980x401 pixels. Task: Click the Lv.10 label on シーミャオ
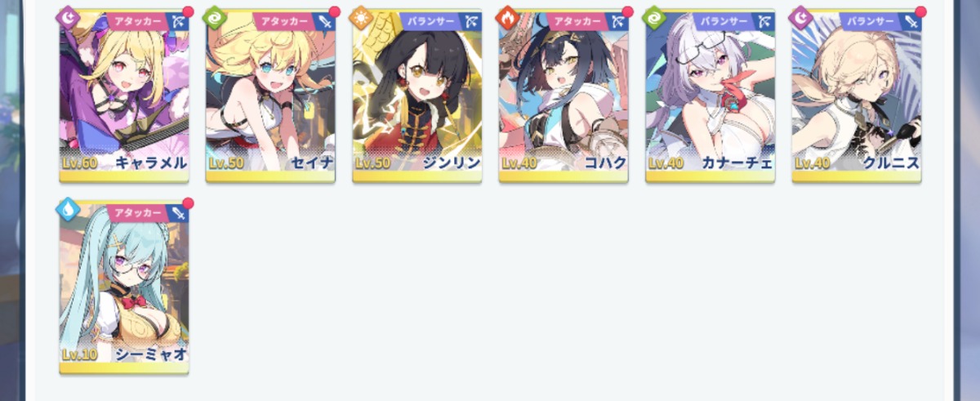tap(79, 354)
